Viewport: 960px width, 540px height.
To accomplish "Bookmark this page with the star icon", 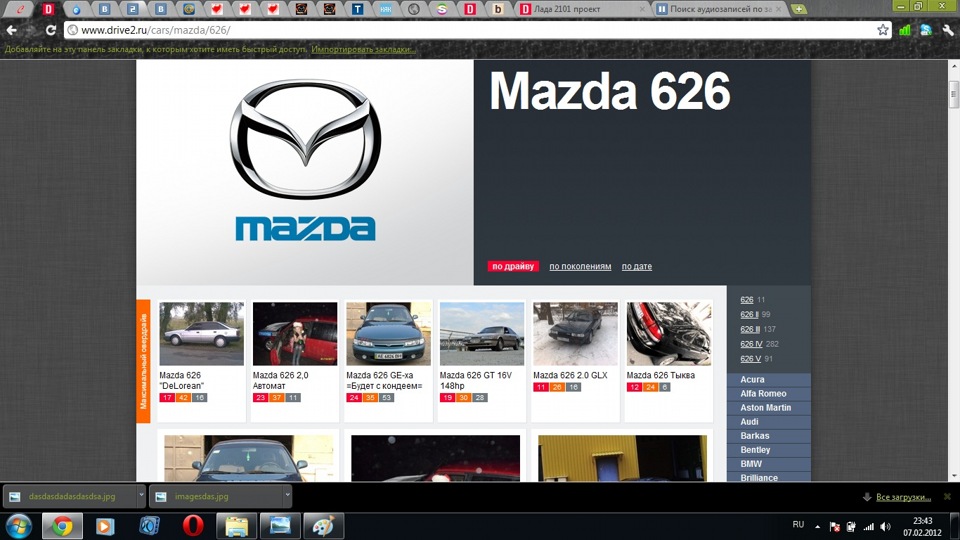I will pyautogui.click(x=882, y=29).
